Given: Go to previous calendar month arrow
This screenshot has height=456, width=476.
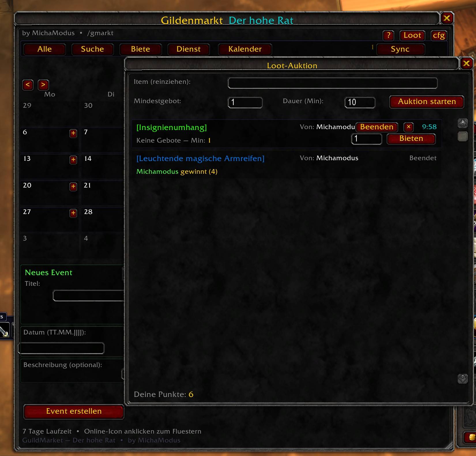Looking at the screenshot, I should pos(28,85).
